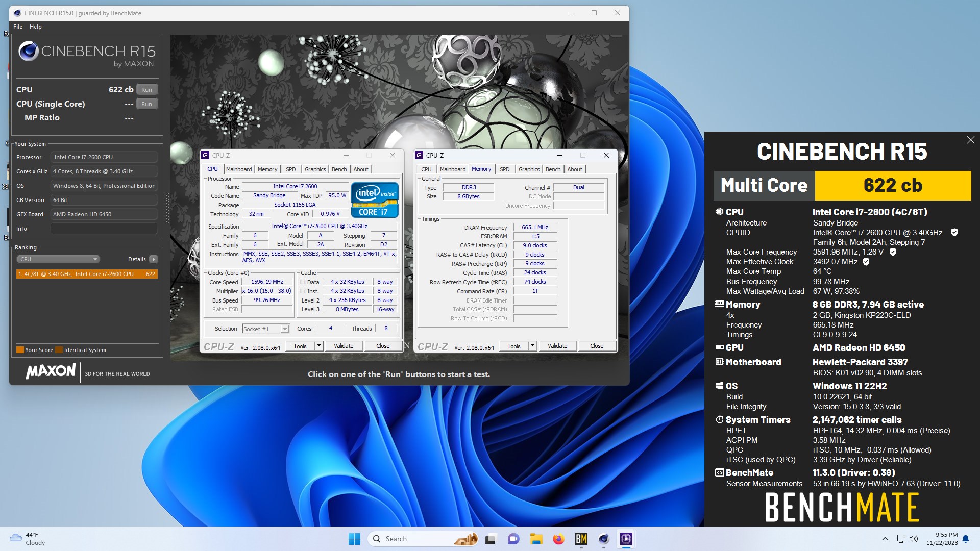Open the notification bell in system tray
Image resolution: width=980 pixels, height=551 pixels.
(x=966, y=539)
